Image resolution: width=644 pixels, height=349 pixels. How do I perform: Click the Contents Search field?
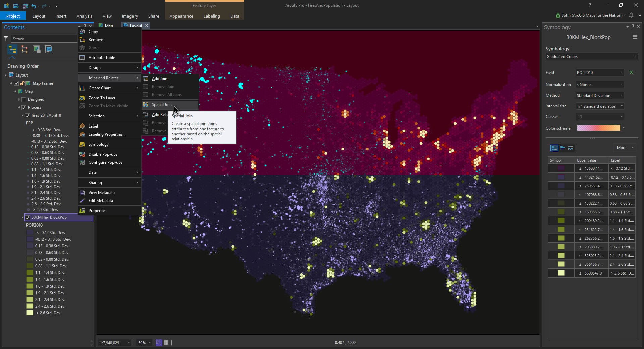click(44, 39)
